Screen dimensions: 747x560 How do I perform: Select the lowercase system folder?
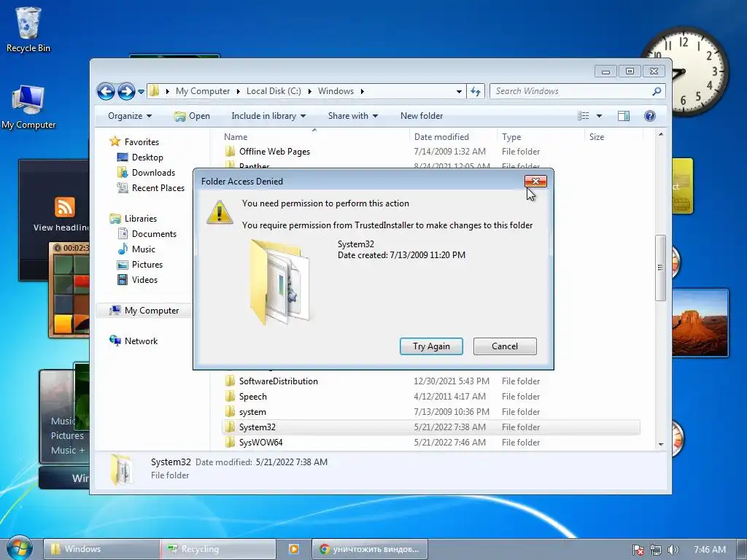[252, 412]
